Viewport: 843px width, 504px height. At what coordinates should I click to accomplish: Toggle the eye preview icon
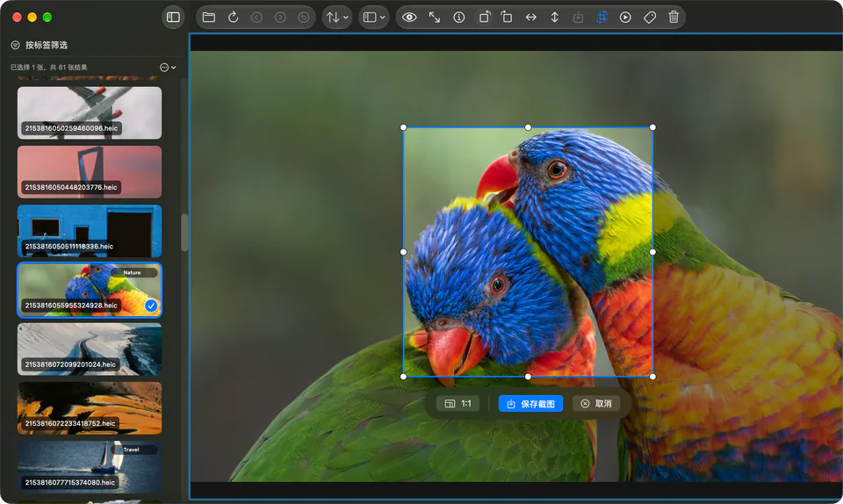click(x=409, y=18)
